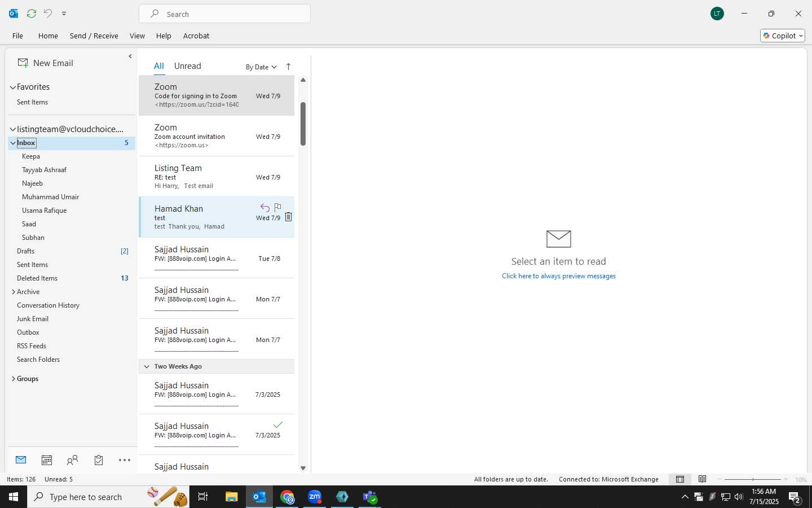Open Listing Team 'RE: test' email
The image size is (812, 508).
click(217, 177)
